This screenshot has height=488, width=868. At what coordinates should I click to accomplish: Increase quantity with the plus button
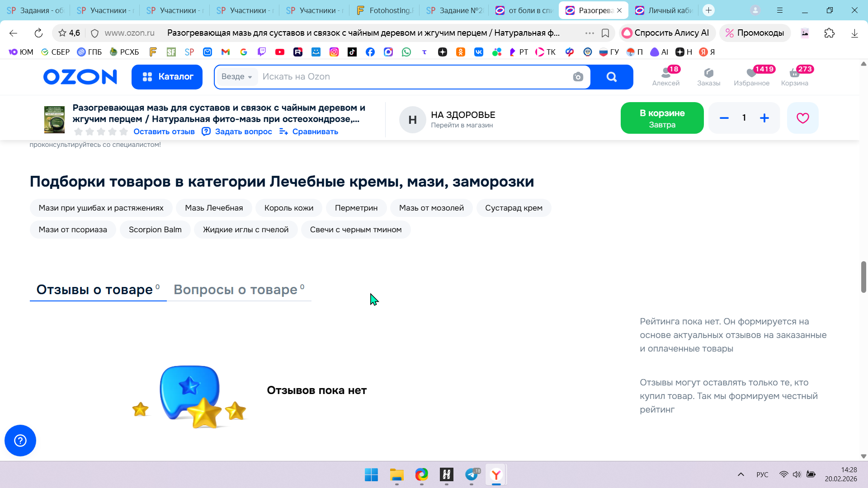pos(764,118)
